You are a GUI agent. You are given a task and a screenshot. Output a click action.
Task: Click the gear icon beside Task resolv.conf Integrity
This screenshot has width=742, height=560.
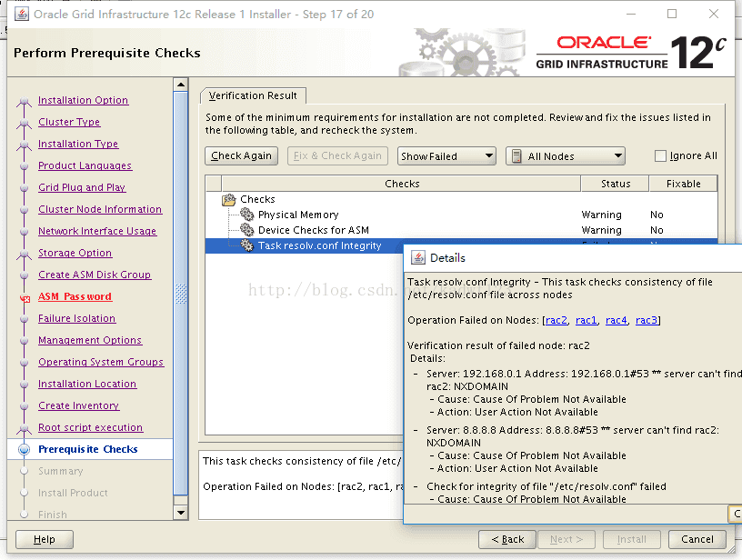pos(247,245)
